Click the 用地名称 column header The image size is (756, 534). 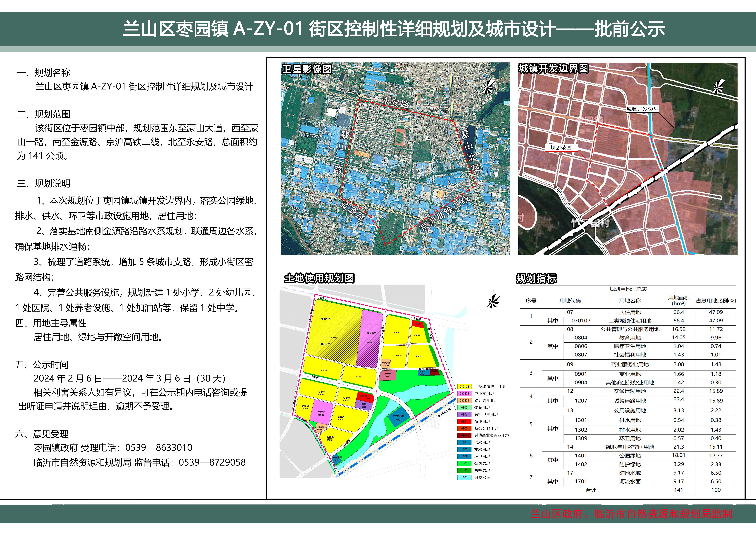(630, 301)
